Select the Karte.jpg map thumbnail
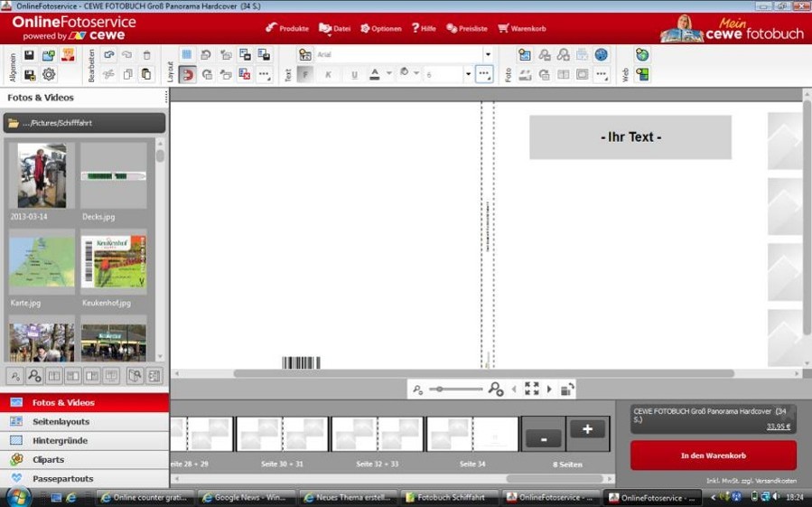The image size is (812, 507). click(42, 262)
